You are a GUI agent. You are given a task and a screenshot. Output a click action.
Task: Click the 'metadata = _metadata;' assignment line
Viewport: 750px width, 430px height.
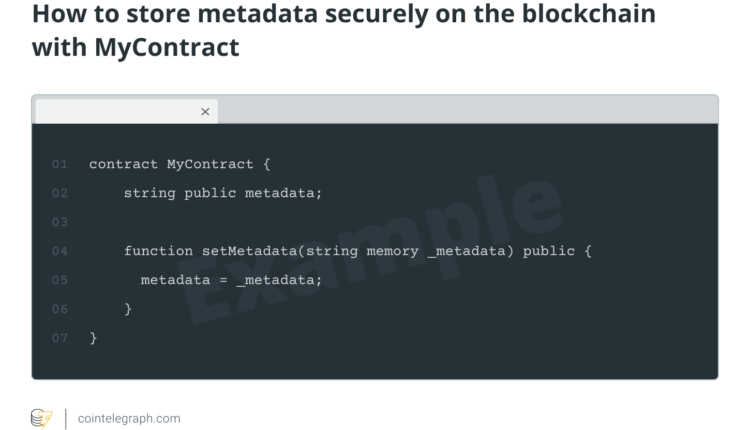231,280
